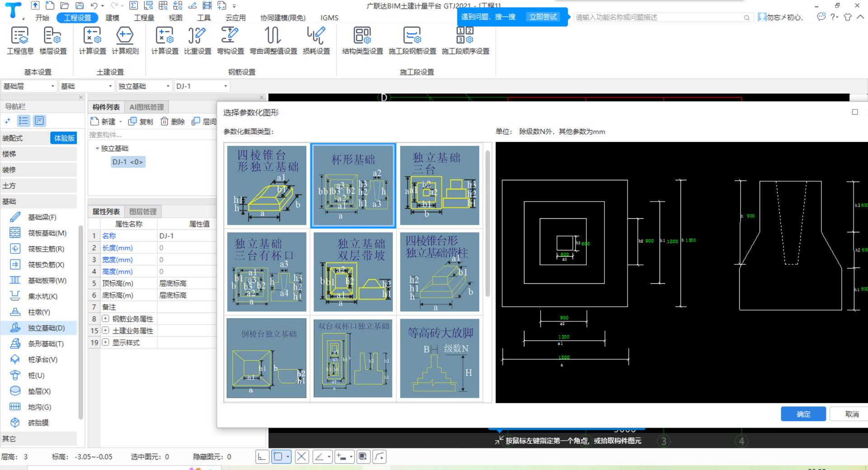
Task: Open 计算规则 calculation rules
Action: pyautogui.click(x=125, y=41)
